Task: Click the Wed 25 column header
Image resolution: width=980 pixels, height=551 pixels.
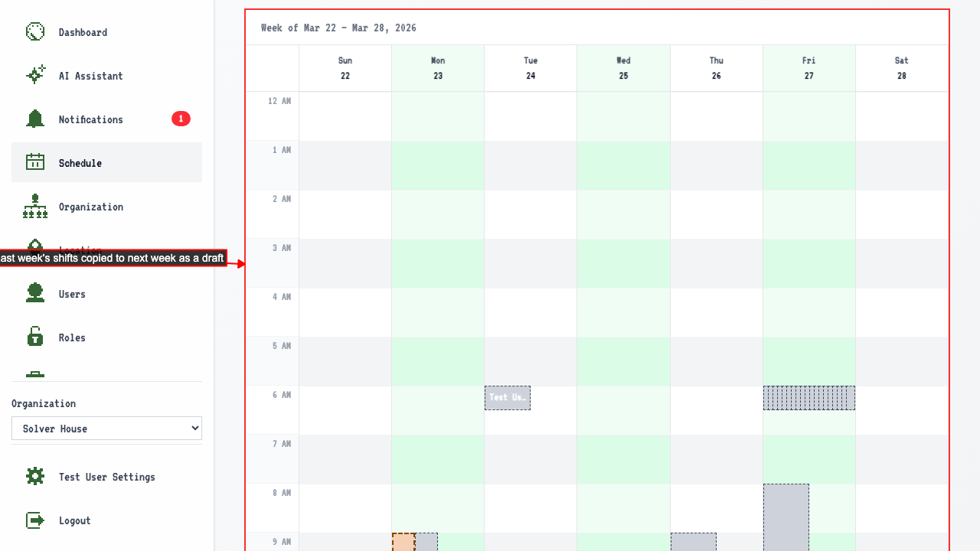Action: click(623, 68)
